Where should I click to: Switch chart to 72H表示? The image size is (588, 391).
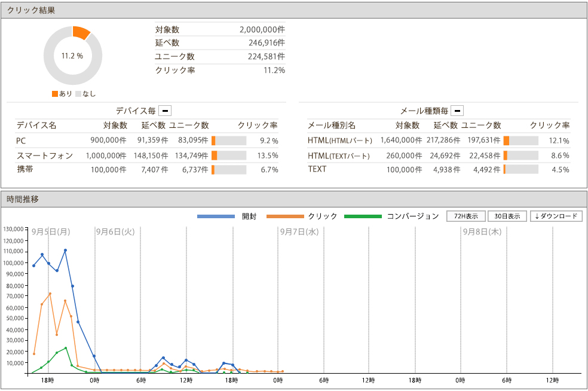[465, 216]
